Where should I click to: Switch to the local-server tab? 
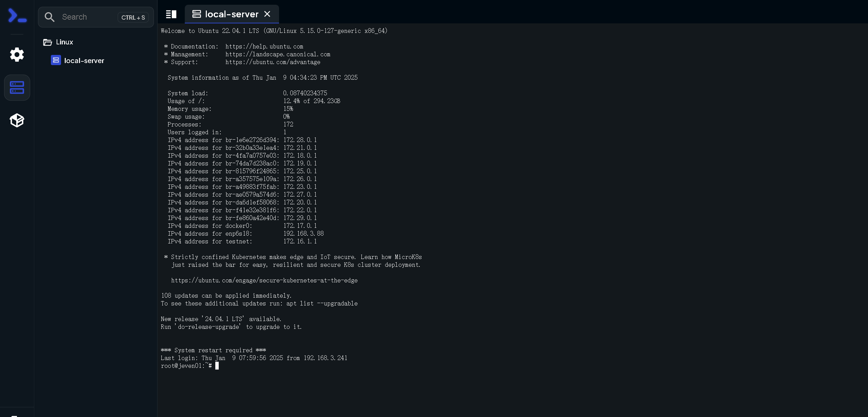click(232, 14)
